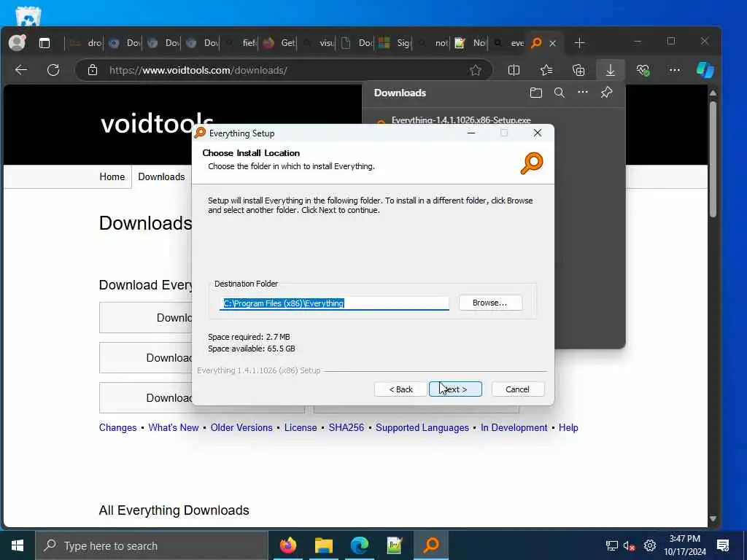Open the Supported Languages link

(x=422, y=427)
